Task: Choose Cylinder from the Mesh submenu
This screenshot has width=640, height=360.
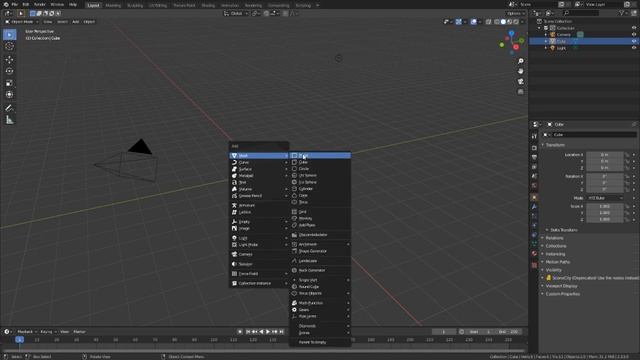Action: point(320,189)
